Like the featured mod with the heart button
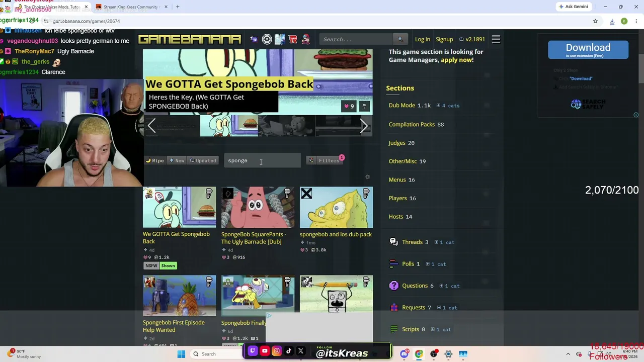This screenshot has width=644, height=362. [349, 106]
